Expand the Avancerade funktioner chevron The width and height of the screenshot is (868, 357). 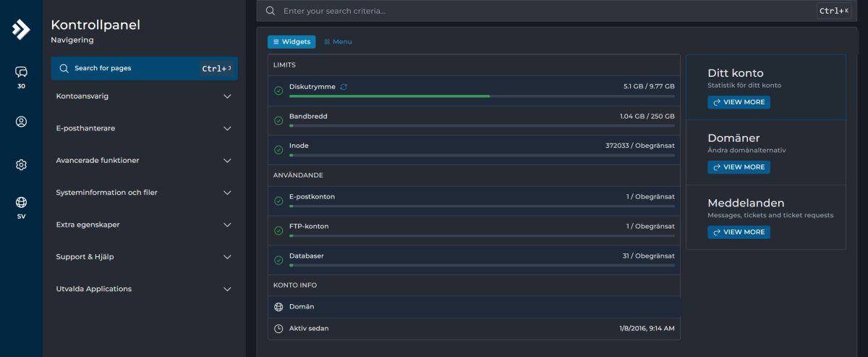pos(227,161)
